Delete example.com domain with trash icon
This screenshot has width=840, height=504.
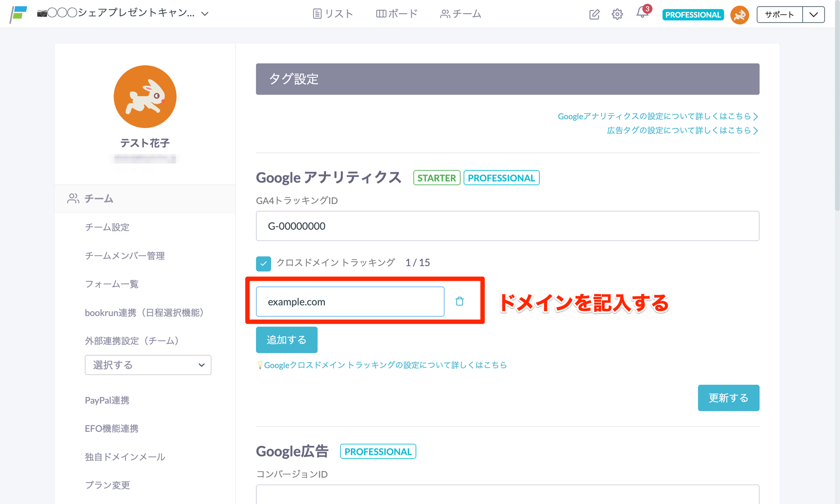[459, 301]
